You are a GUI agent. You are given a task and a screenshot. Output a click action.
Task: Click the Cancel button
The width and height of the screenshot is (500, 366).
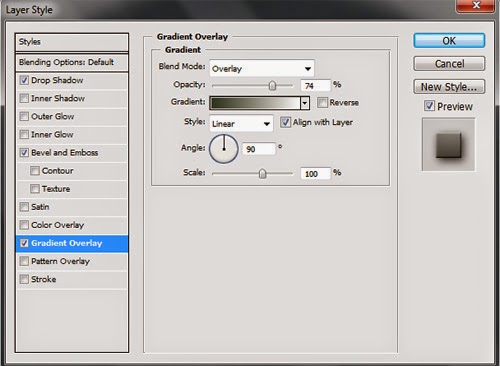pyautogui.click(x=449, y=63)
